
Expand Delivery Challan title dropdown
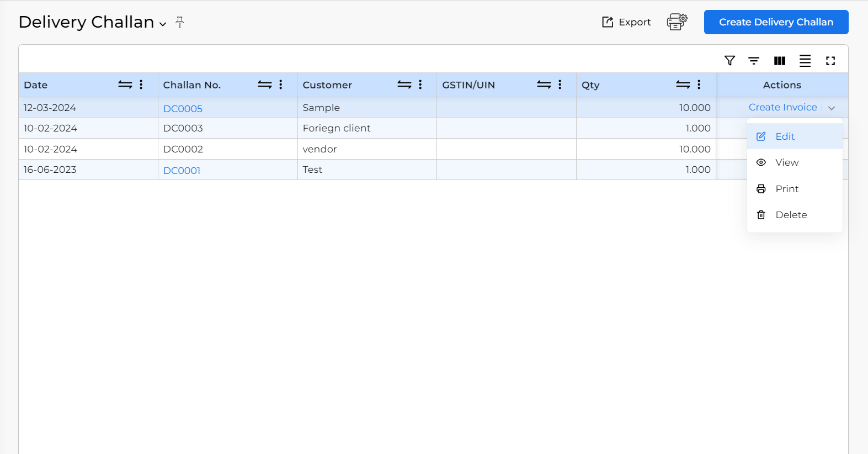[x=163, y=24]
